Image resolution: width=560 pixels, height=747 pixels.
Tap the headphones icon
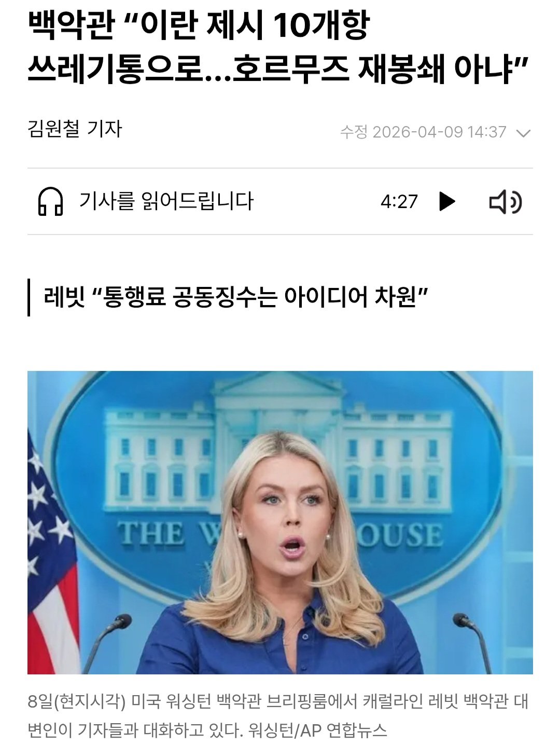51,201
